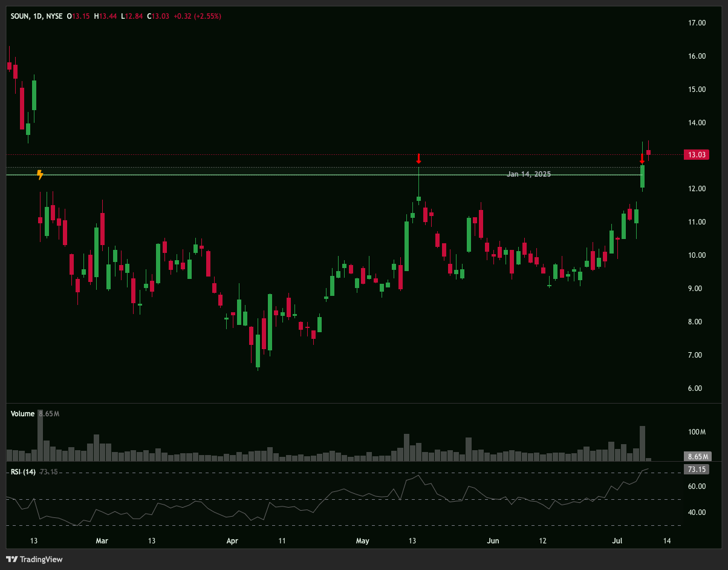728x570 pixels.
Task: Click the 40.00 RSI axis label
Action: [697, 513]
